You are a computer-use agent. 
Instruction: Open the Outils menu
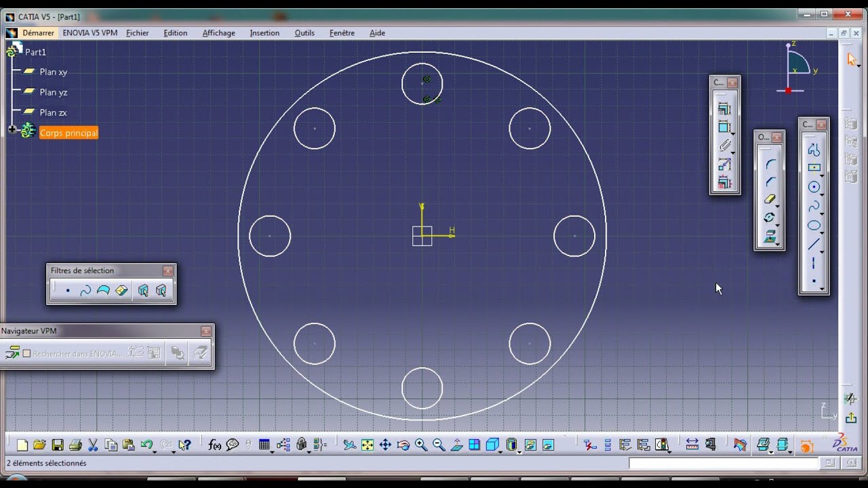click(304, 33)
